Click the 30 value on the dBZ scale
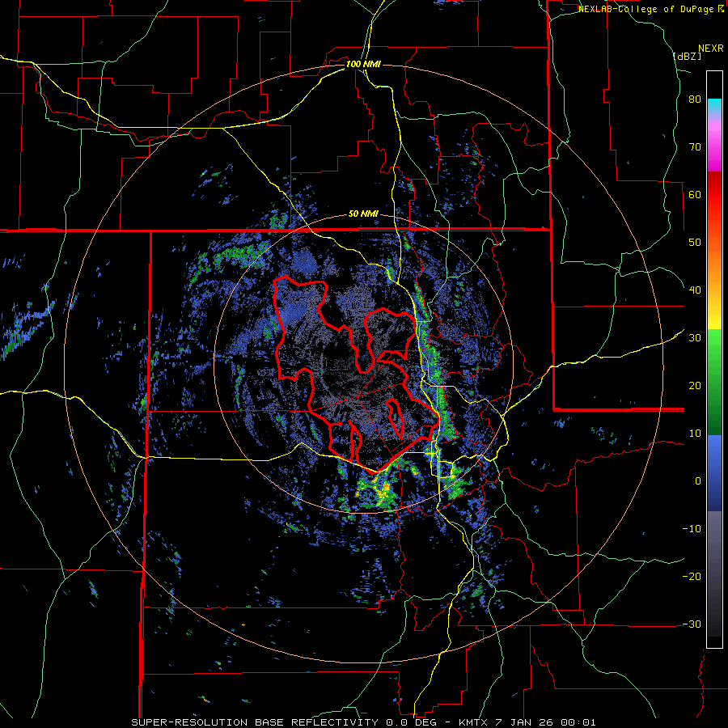Screen dimensions: 728x728 tap(695, 338)
